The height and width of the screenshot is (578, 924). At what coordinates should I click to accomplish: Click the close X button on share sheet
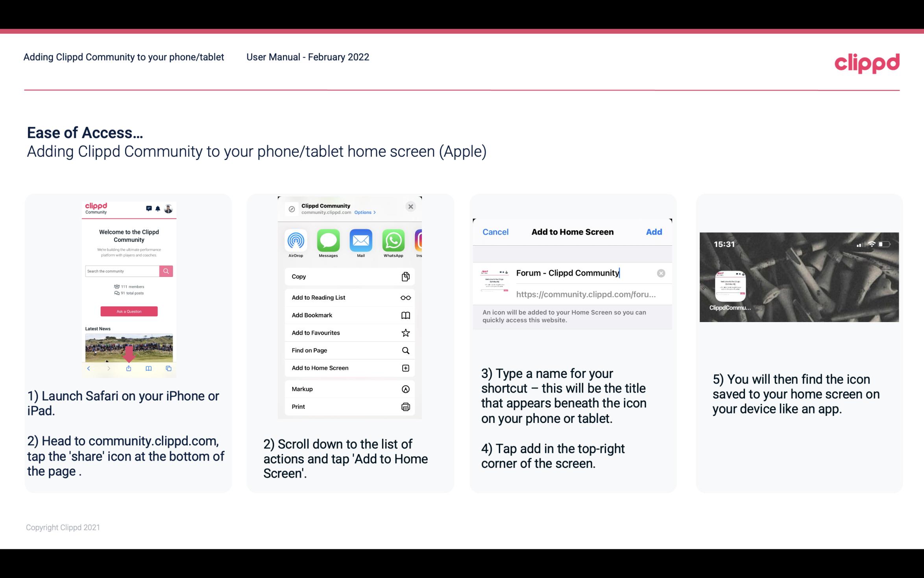coord(411,206)
